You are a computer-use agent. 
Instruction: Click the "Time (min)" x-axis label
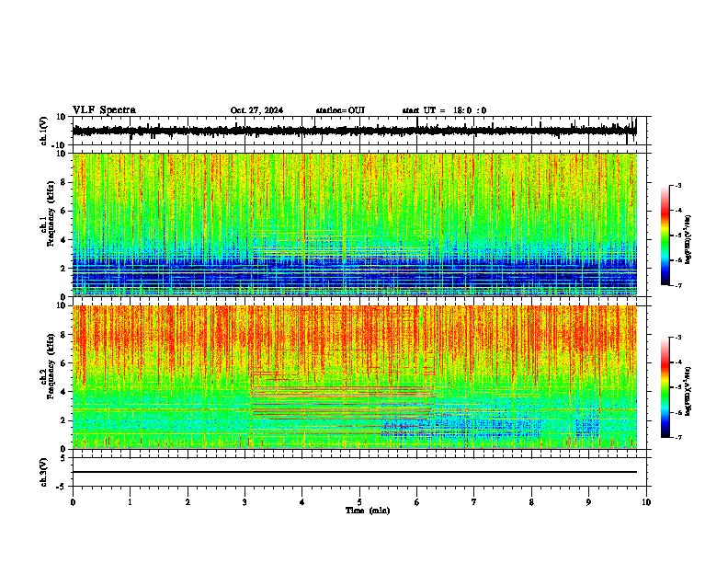click(x=368, y=511)
